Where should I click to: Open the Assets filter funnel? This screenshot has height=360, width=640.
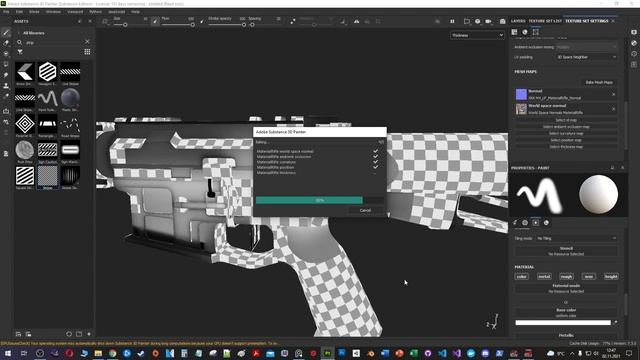click(x=20, y=52)
